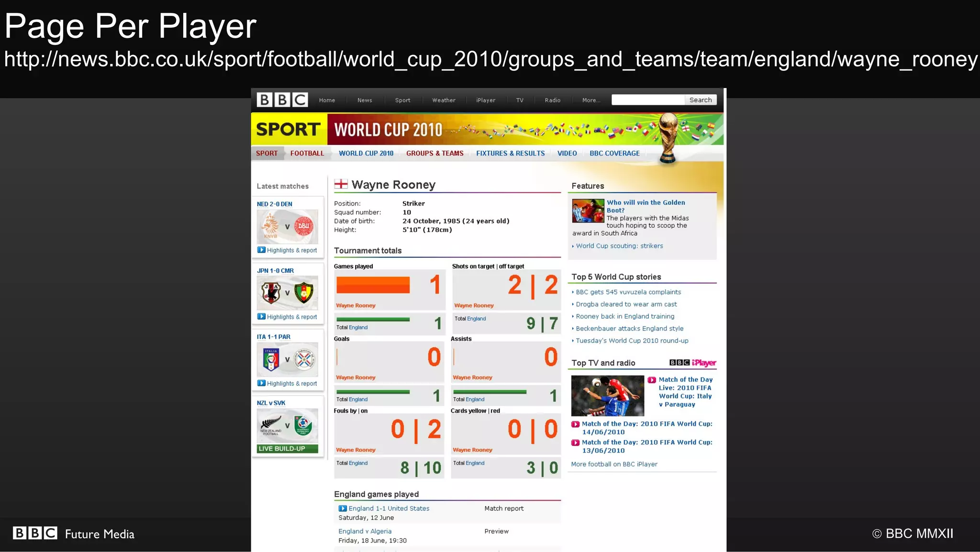
Task: Open Weather in BBC top navigation
Action: [x=444, y=100]
